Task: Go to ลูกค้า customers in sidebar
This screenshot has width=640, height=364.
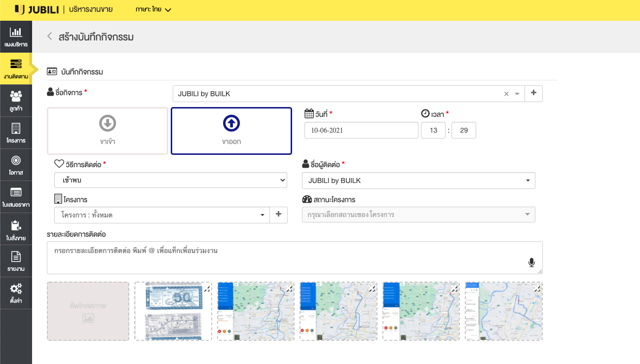Action: (x=16, y=101)
